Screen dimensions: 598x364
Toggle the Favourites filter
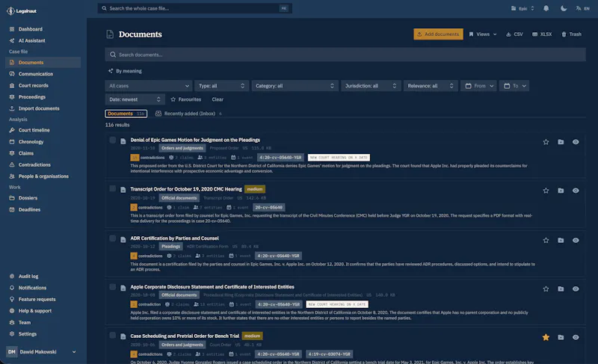[185, 99]
